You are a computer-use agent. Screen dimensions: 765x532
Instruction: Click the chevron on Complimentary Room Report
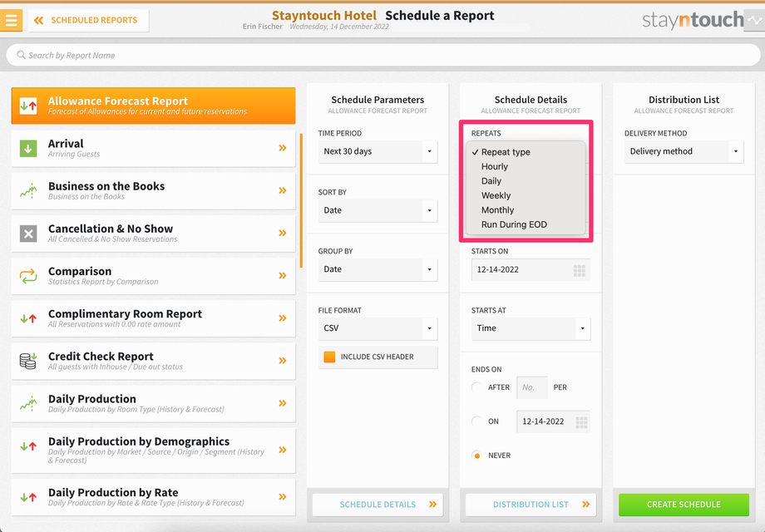[283, 318]
